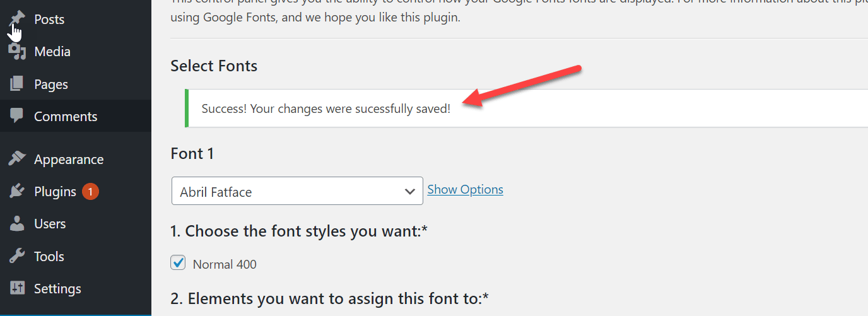Click the Show Options link
Image resolution: width=868 pixels, height=316 pixels.
click(x=465, y=190)
